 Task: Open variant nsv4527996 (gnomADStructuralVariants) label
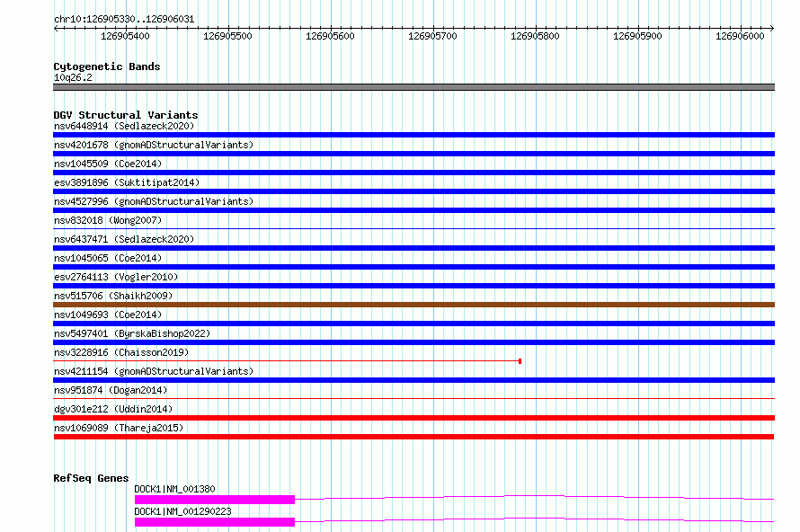pyautogui.click(x=154, y=201)
